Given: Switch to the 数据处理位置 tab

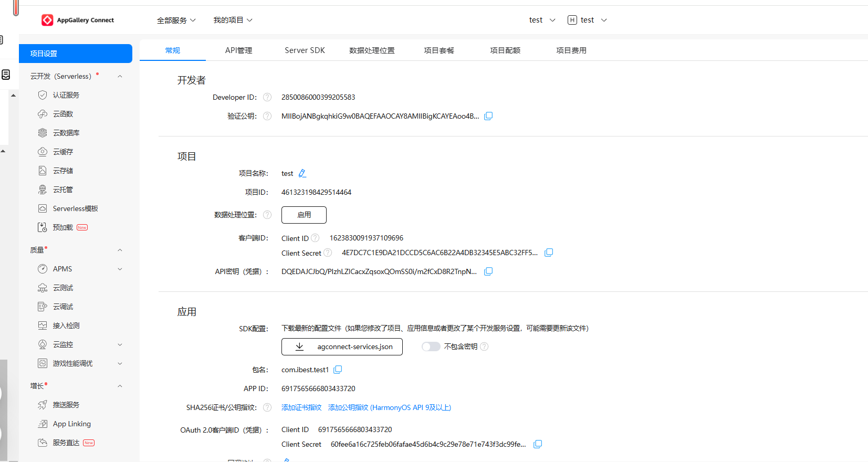Looking at the screenshot, I should coord(372,50).
